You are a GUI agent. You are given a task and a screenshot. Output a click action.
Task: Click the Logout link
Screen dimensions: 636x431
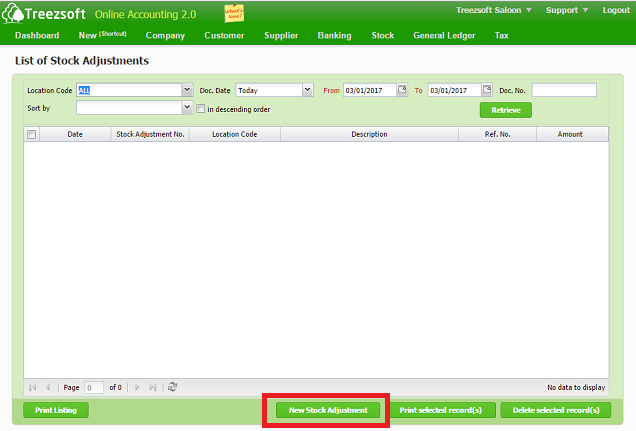tap(616, 10)
